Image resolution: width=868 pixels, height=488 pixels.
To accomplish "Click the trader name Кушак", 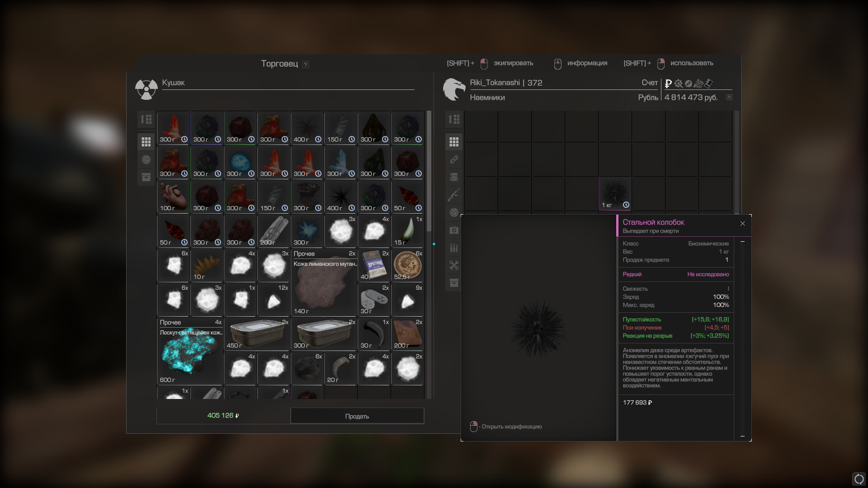I will (174, 83).
